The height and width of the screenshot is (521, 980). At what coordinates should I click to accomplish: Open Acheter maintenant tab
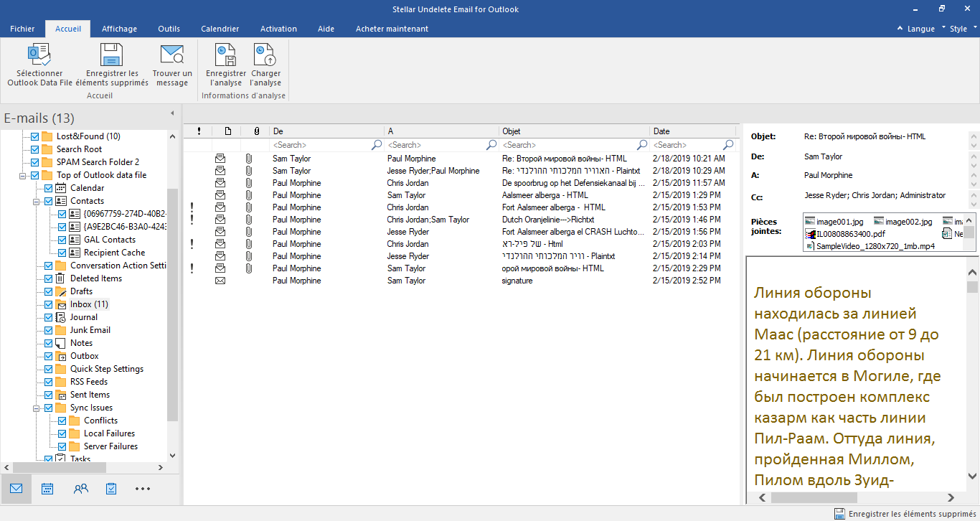tap(392, 29)
